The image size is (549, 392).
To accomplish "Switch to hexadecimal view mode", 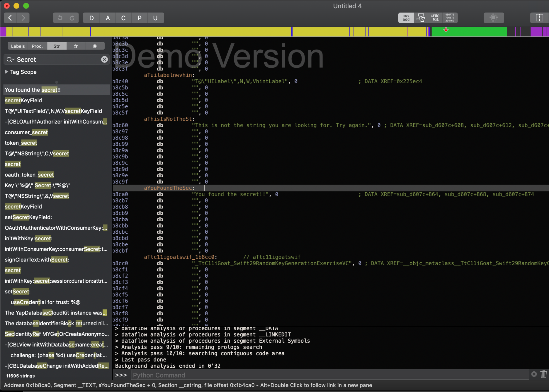I will pyautogui.click(x=450, y=18).
